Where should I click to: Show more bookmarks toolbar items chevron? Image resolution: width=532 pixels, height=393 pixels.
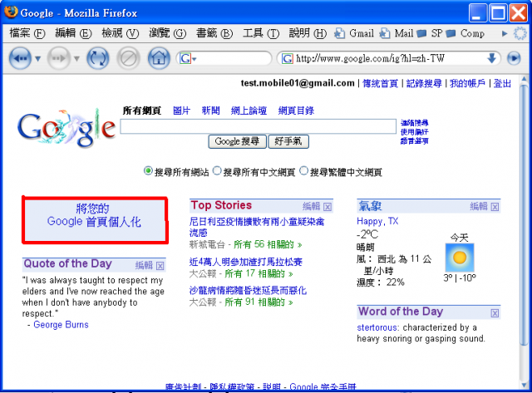tap(505, 33)
